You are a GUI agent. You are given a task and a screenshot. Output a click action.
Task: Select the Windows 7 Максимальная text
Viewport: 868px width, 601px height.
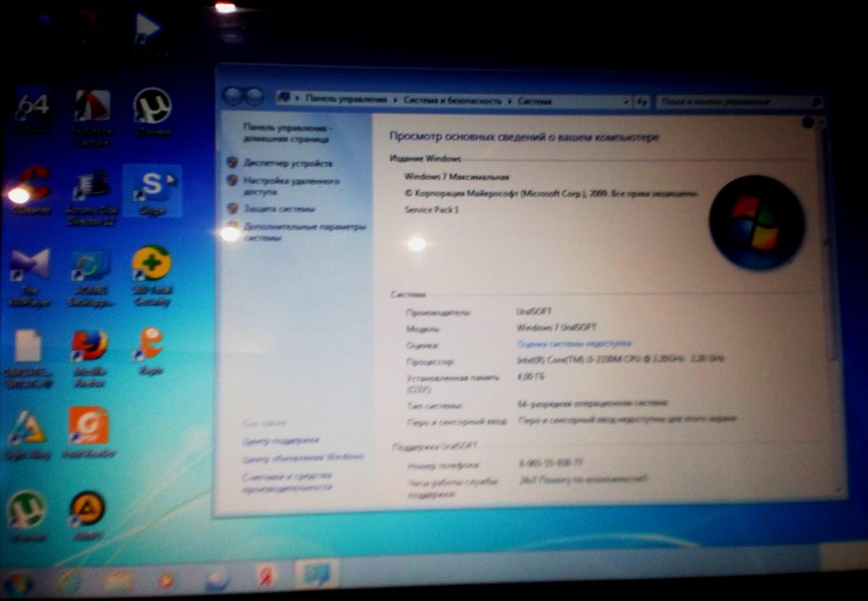click(457, 176)
